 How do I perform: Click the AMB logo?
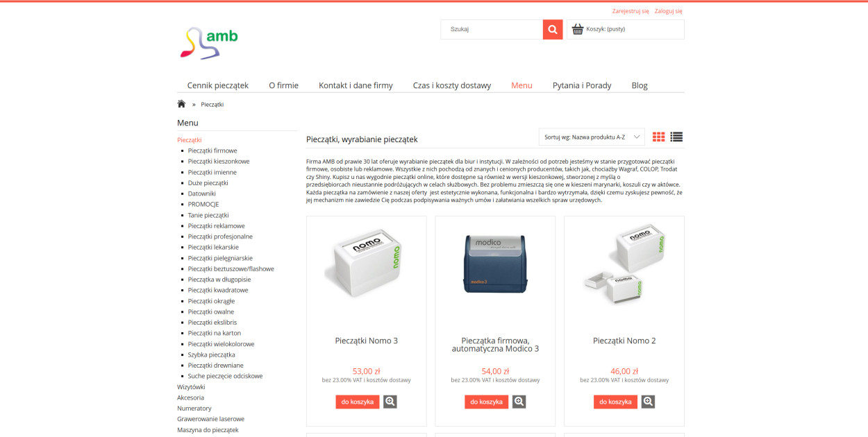pyautogui.click(x=208, y=42)
